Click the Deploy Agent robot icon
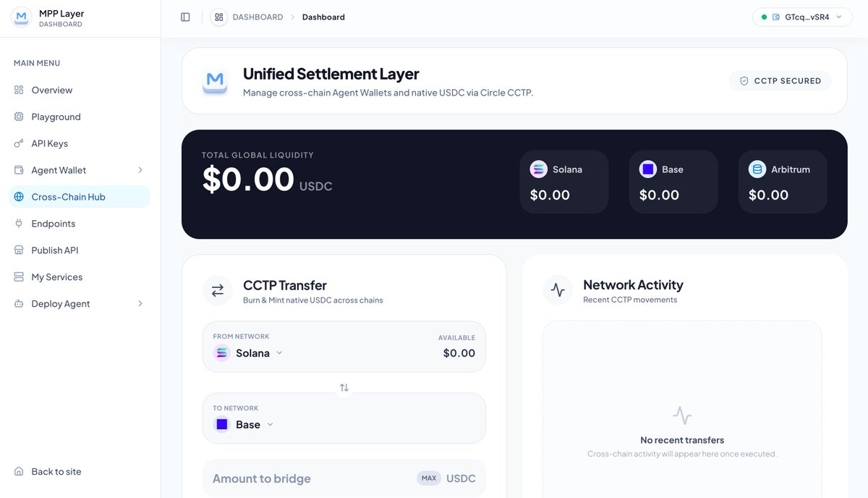The height and width of the screenshot is (498, 868). [19, 304]
